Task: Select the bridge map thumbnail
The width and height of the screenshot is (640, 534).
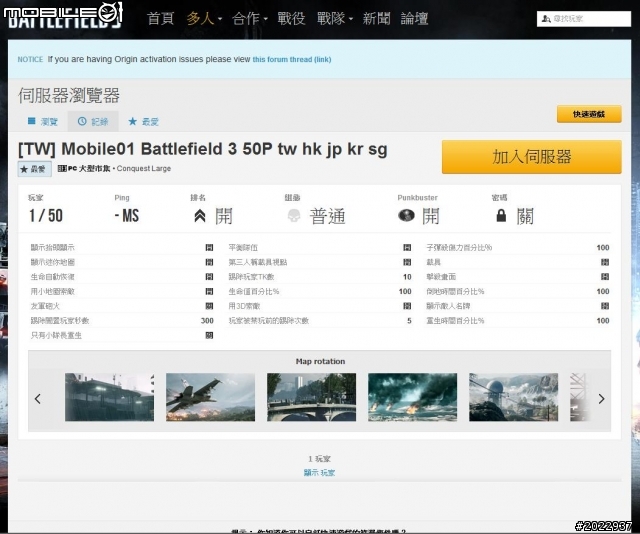Action: coord(311,397)
